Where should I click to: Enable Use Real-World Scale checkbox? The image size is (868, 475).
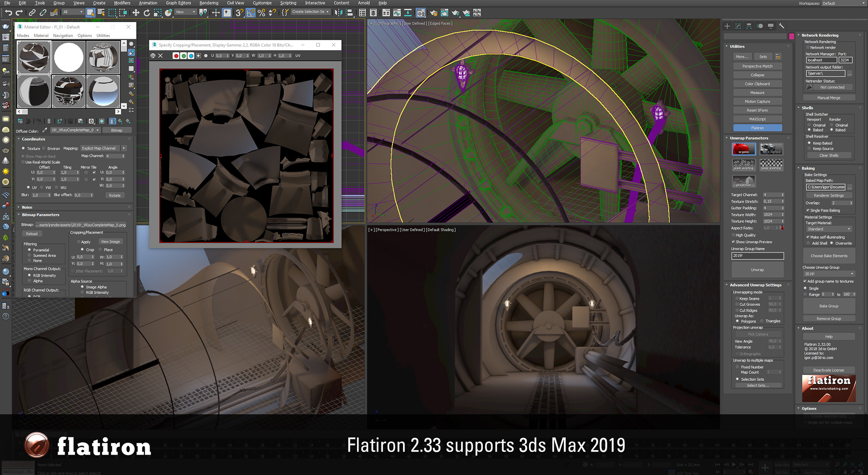(x=23, y=162)
